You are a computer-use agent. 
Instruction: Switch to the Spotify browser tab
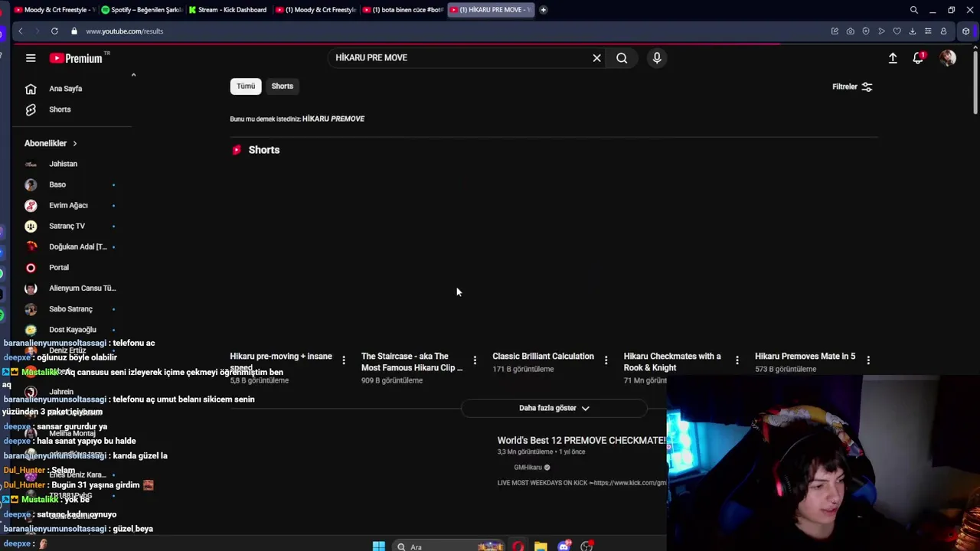click(x=142, y=10)
